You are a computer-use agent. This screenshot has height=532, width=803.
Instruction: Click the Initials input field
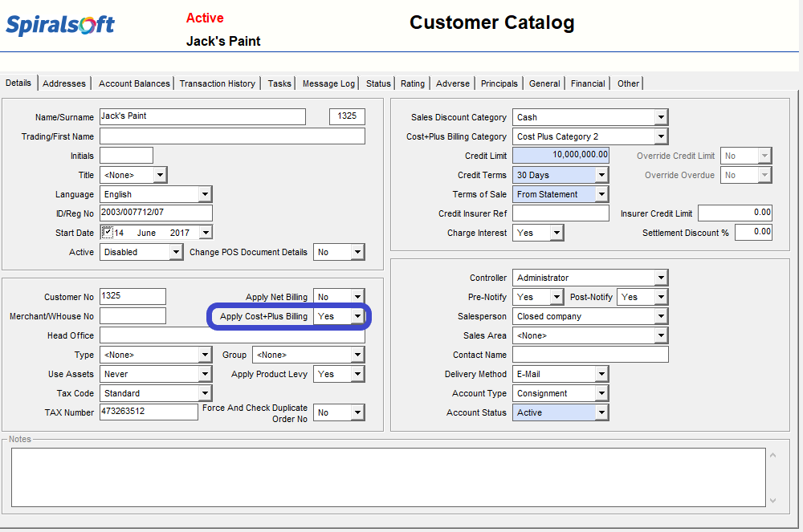pyautogui.click(x=127, y=156)
